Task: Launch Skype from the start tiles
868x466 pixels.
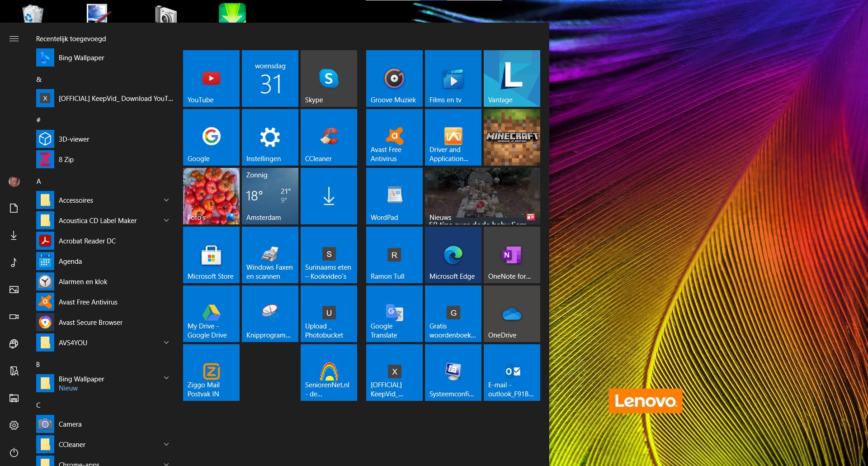Action: pos(329,78)
